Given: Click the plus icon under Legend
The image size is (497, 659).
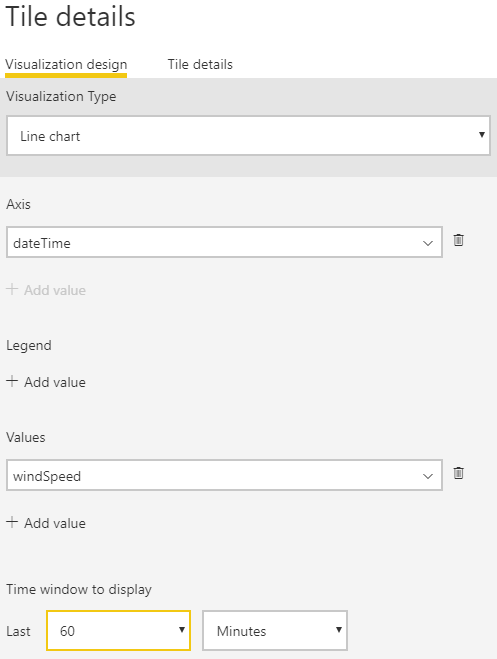Looking at the screenshot, I should point(12,381).
